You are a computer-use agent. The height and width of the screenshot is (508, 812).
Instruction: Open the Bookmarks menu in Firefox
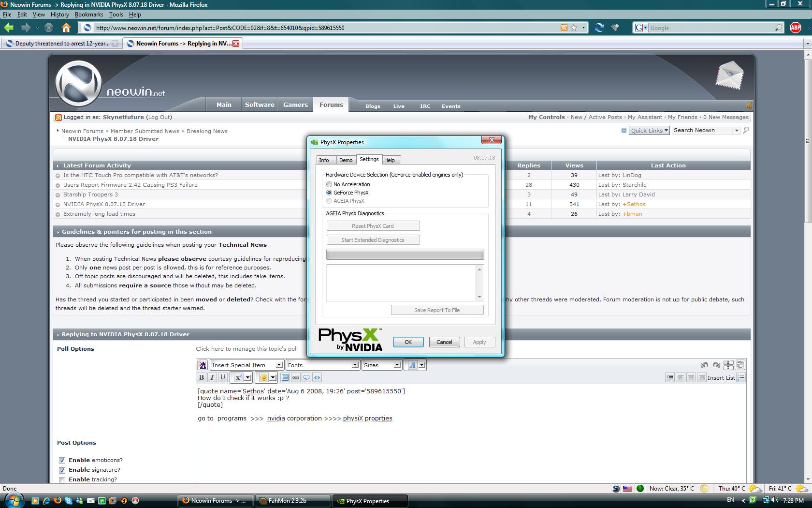coord(89,14)
